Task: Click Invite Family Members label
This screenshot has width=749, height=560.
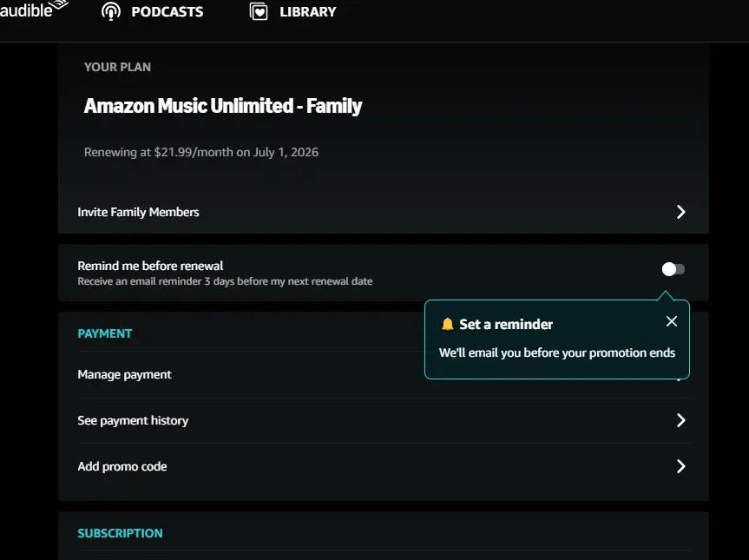Action: point(138,212)
